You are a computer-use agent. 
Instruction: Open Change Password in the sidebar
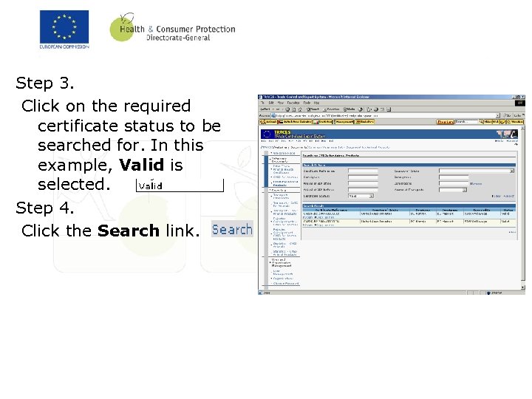point(286,283)
